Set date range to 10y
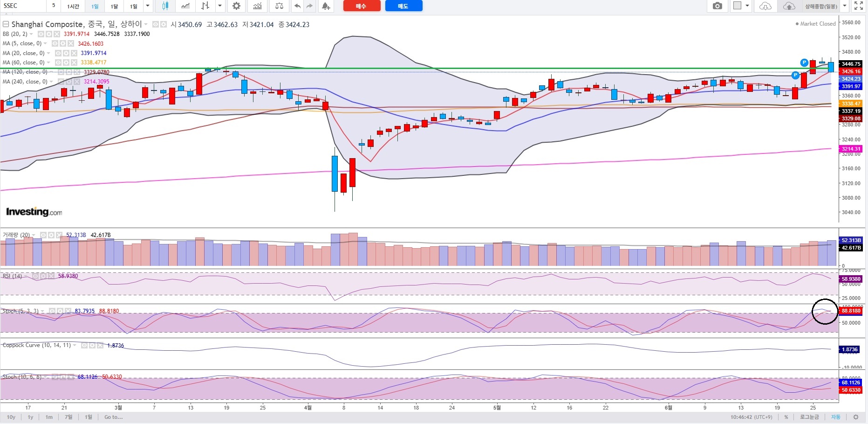 pos(11,417)
